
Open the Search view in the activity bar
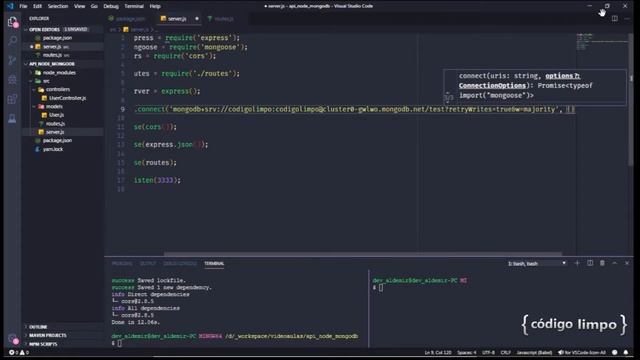(x=13, y=41)
